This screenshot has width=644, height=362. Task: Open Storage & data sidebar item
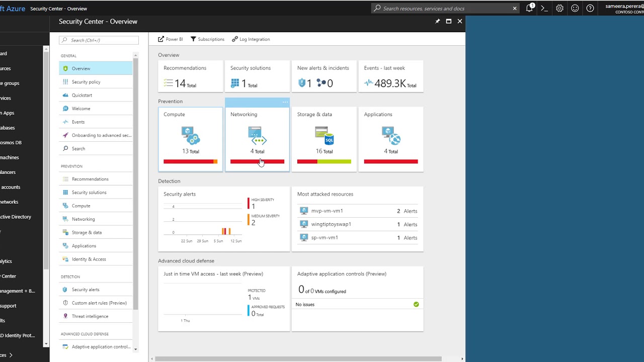point(96,233)
